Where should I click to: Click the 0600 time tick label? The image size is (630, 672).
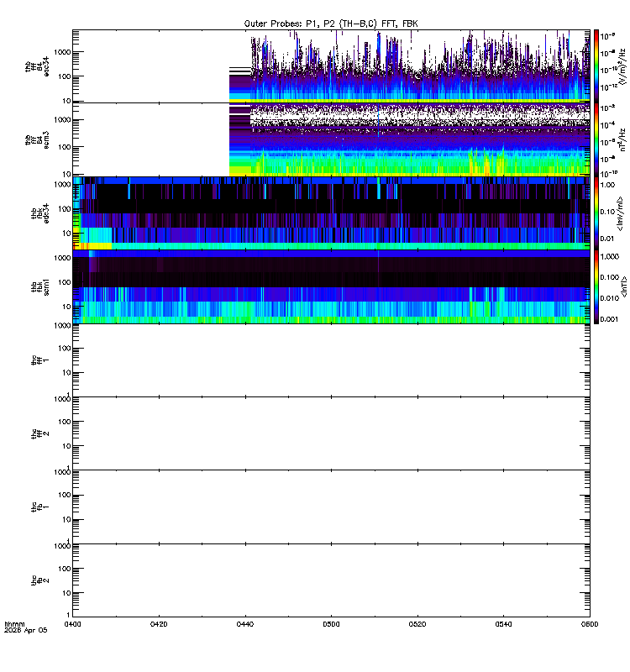click(x=590, y=624)
